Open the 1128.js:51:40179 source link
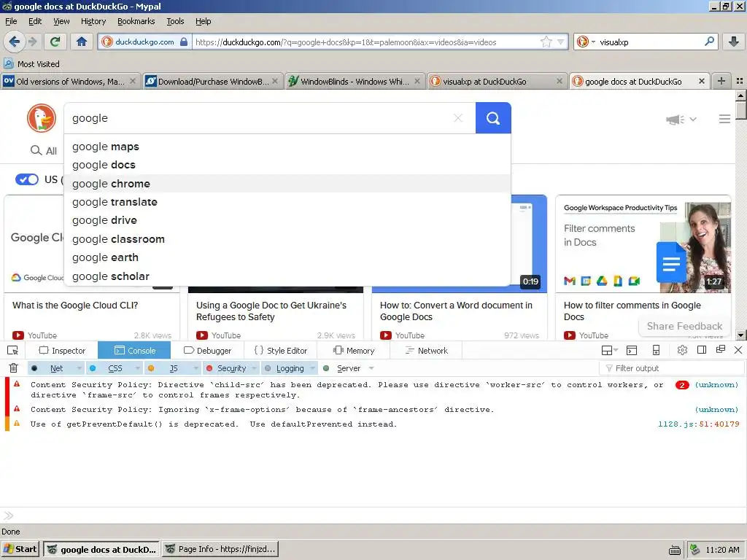Screen dimensions: 747x560 [x=698, y=424]
